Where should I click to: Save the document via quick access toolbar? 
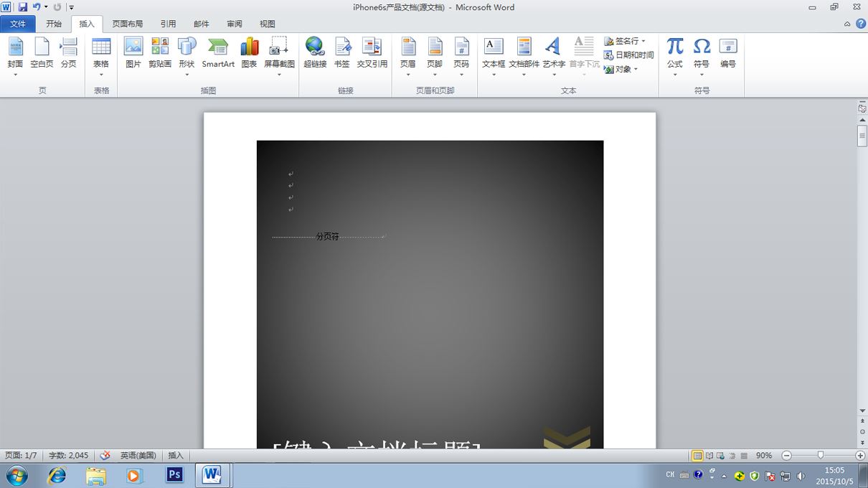[x=23, y=7]
